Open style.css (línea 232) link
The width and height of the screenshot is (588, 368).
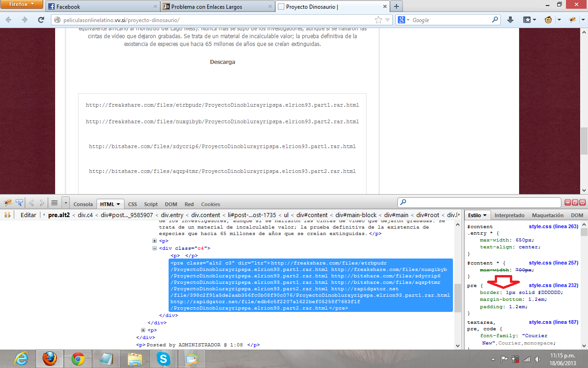554,285
